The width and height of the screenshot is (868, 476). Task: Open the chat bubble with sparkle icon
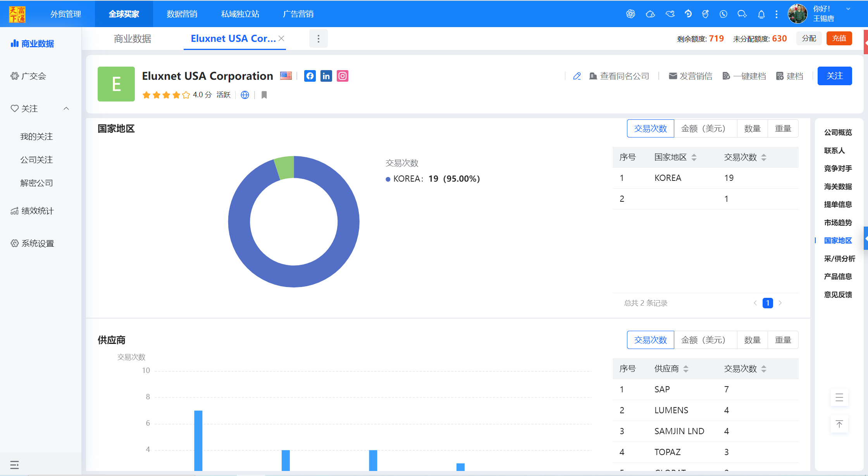(742, 14)
